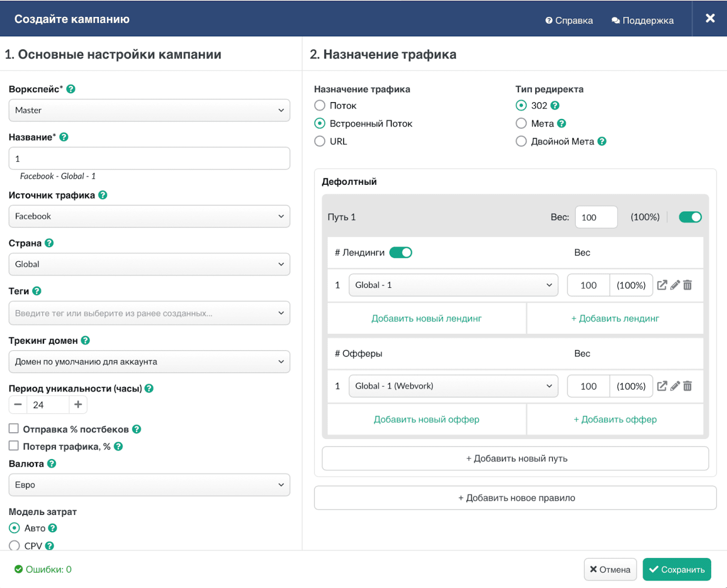
Task: Edit landing Global - 1 pencil icon
Action: pos(675,285)
